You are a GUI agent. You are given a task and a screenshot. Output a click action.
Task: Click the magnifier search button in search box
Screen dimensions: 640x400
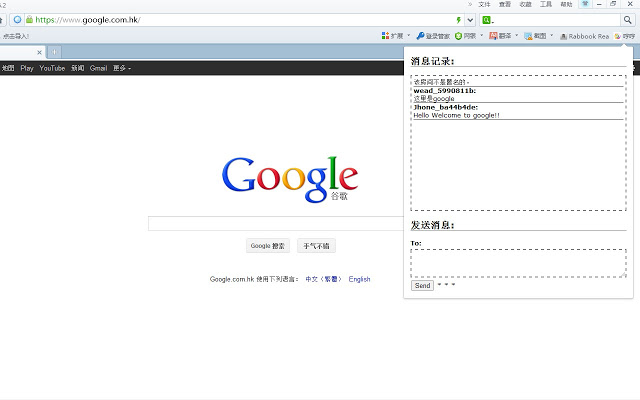point(627,20)
